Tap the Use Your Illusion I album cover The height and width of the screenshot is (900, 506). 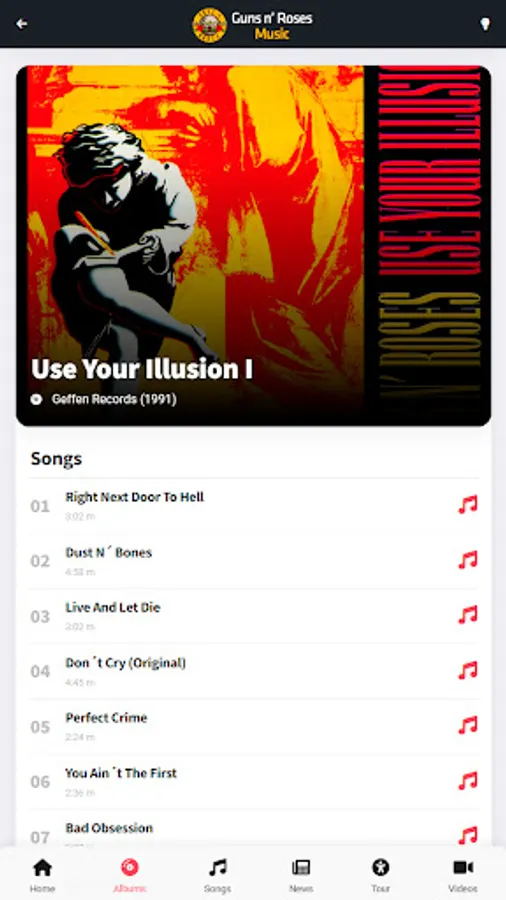click(x=254, y=246)
